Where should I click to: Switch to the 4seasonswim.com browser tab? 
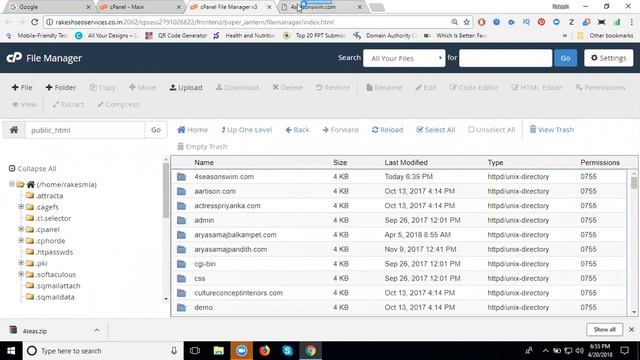coord(321,7)
